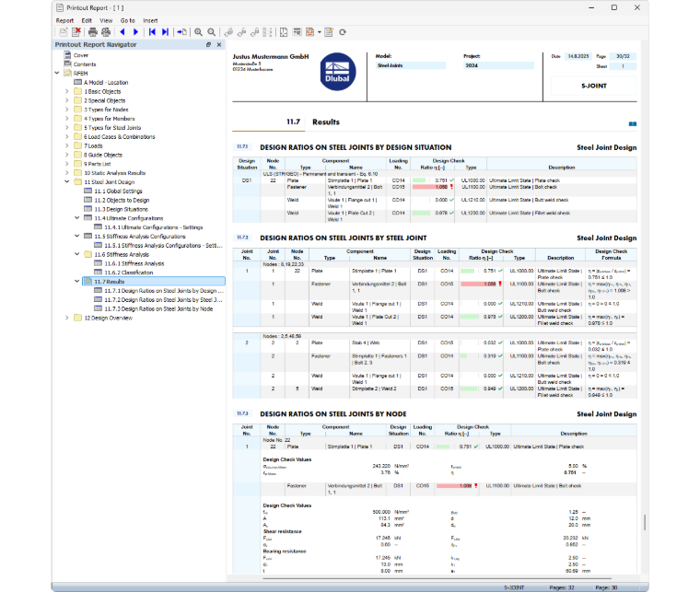
Task: Select Cover in the navigator tree
Action: (x=81, y=55)
